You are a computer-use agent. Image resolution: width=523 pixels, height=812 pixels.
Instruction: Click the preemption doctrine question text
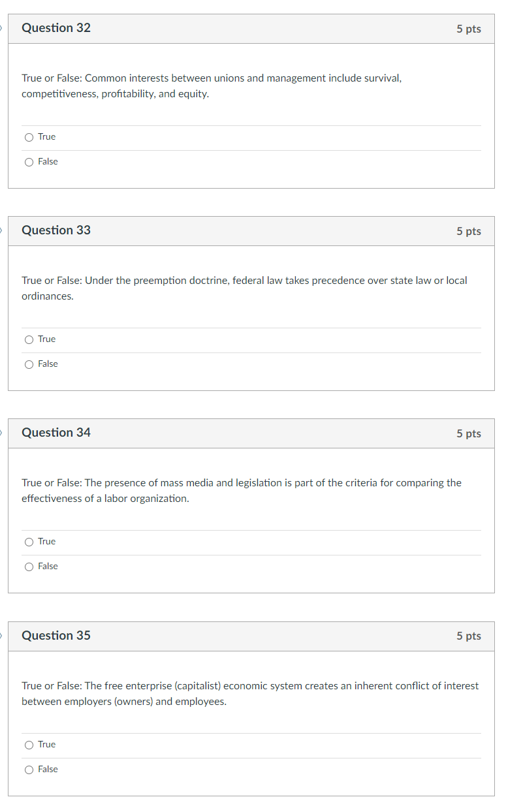click(x=244, y=288)
